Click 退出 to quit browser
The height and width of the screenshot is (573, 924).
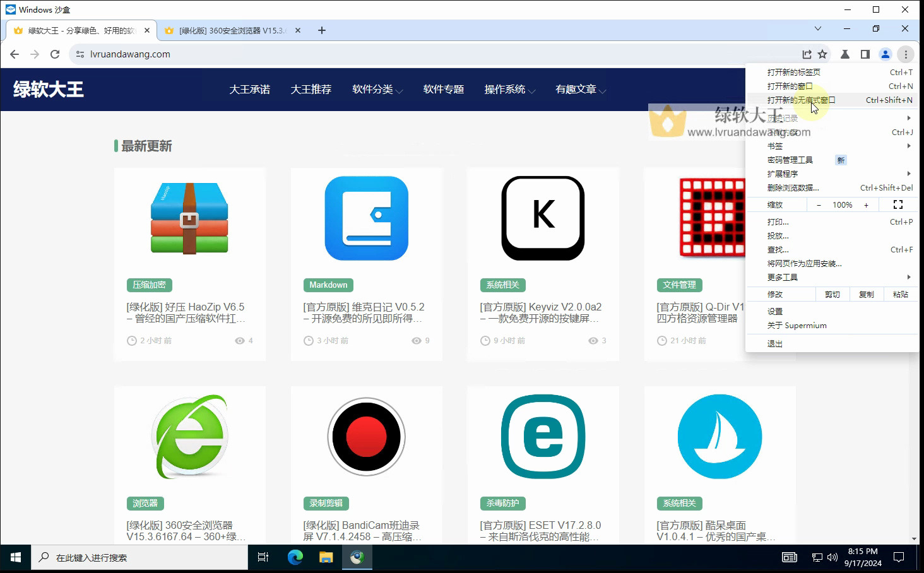pyautogui.click(x=832, y=343)
